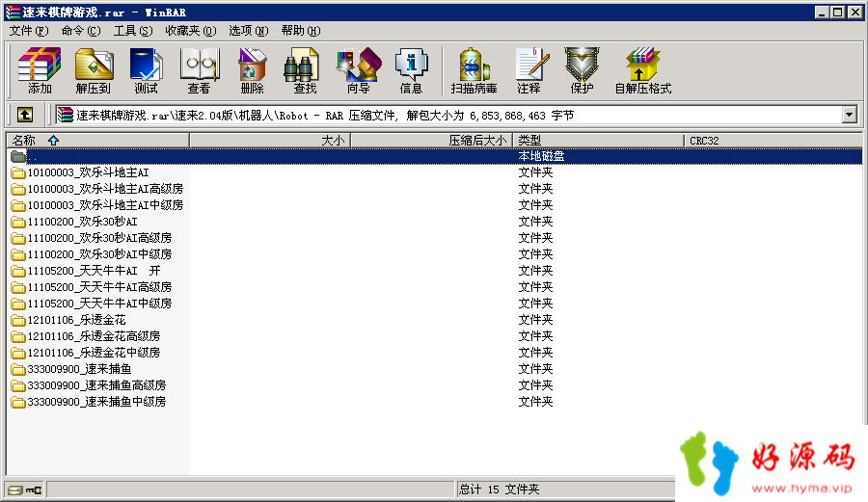
Task: Show archive Info (信息) icon
Action: tap(411, 70)
